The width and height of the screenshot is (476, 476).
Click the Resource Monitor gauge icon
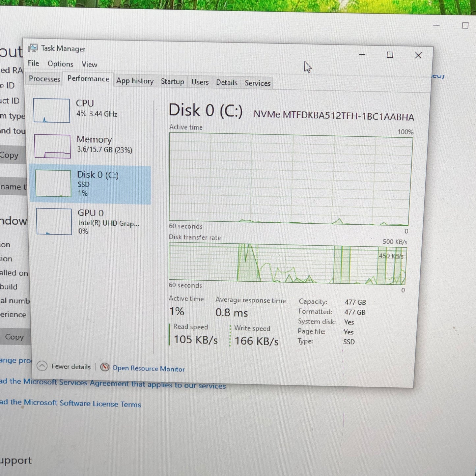point(105,367)
